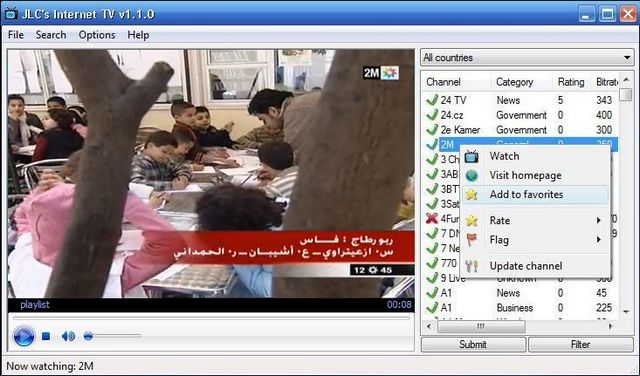Click the green check icon for 3Sat row

(x=432, y=204)
